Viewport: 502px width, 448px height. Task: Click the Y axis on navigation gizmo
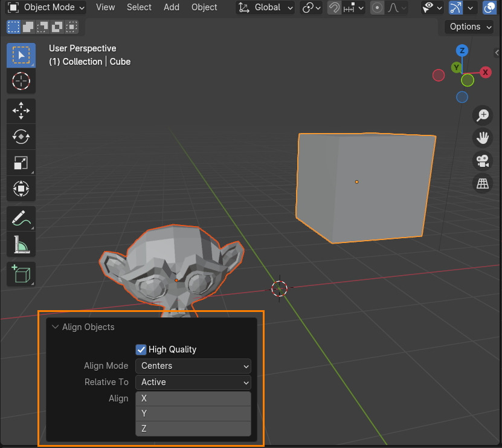(457, 68)
